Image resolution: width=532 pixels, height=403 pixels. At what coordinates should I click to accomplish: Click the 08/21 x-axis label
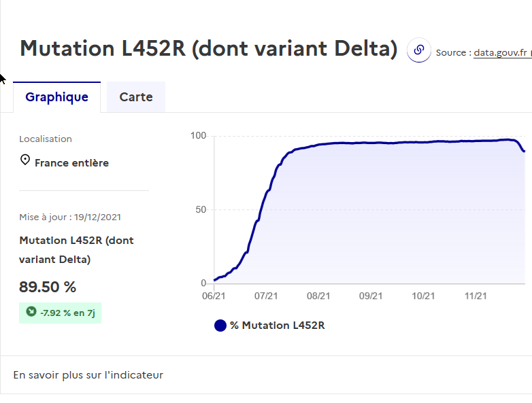pyautogui.click(x=318, y=296)
